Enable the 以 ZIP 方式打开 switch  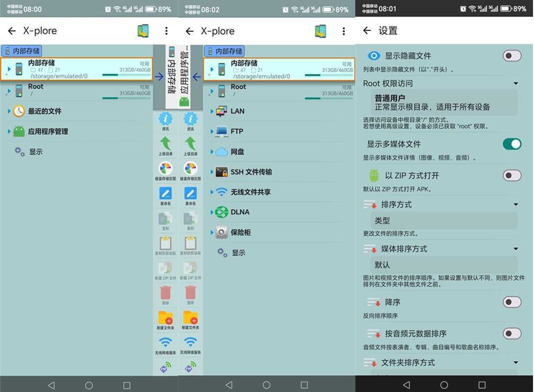click(x=512, y=175)
